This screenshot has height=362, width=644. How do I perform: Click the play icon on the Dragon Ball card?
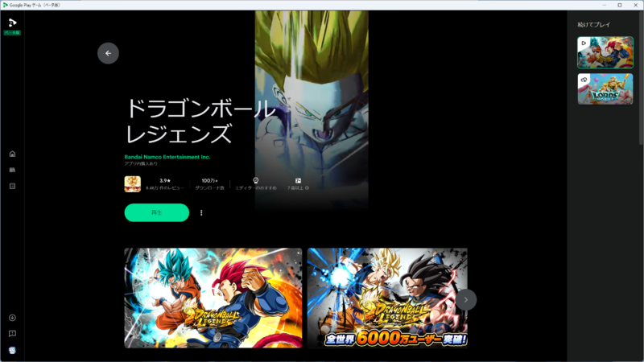[x=584, y=43]
